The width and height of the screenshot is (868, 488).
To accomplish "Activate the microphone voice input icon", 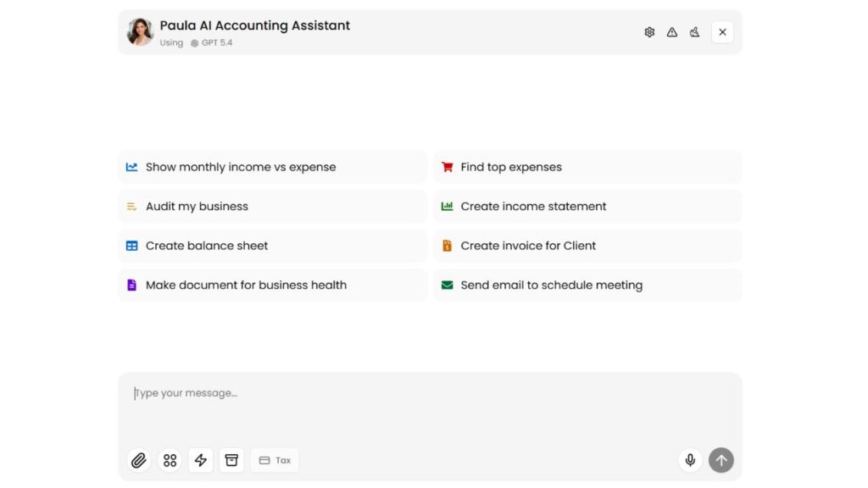I will [x=690, y=460].
